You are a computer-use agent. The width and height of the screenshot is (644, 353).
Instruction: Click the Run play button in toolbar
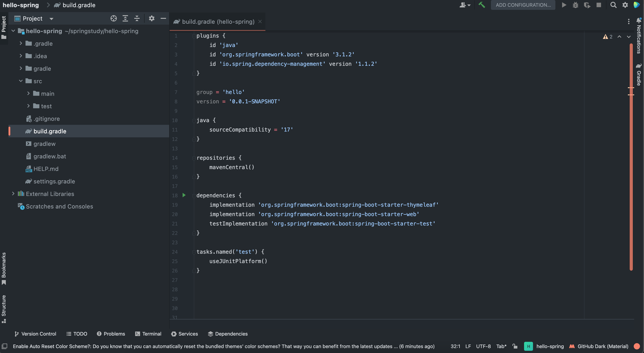(x=564, y=5)
